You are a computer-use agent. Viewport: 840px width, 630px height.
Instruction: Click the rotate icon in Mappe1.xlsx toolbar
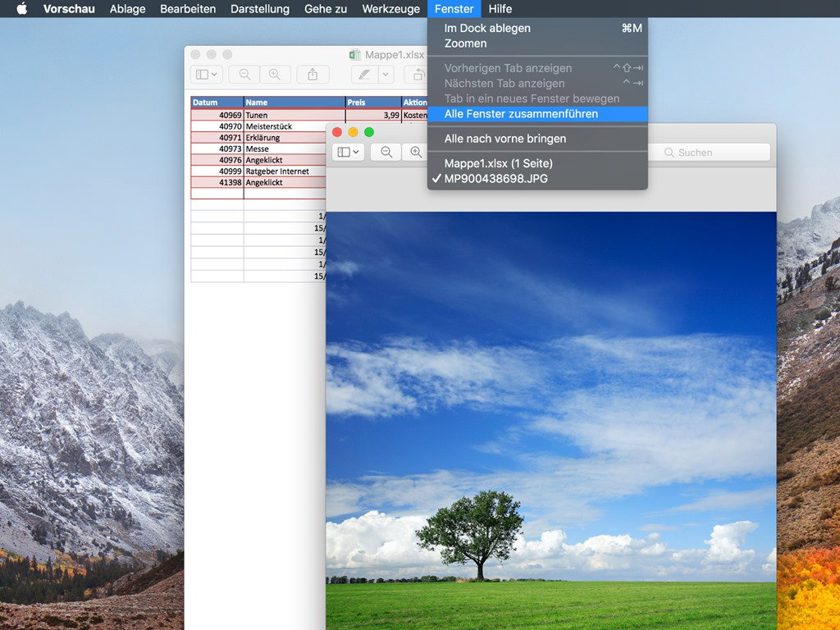(x=418, y=75)
